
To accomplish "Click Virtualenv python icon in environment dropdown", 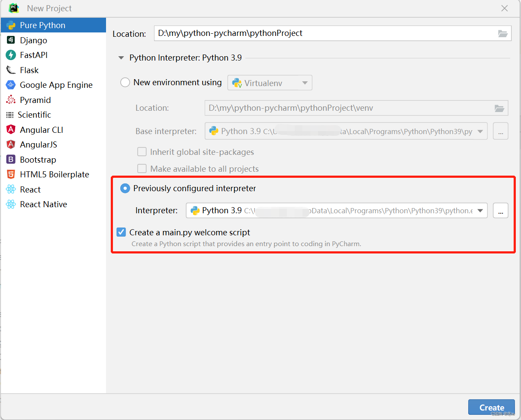I will coord(237,83).
